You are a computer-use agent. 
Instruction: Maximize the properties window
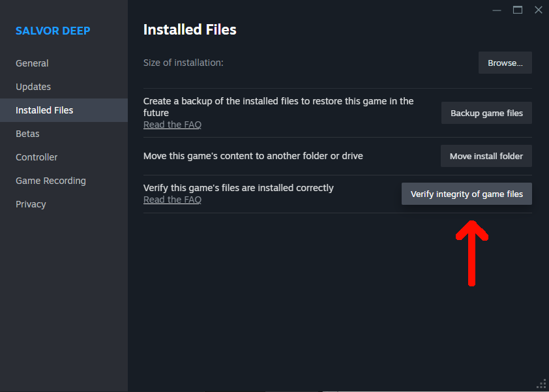coord(518,10)
